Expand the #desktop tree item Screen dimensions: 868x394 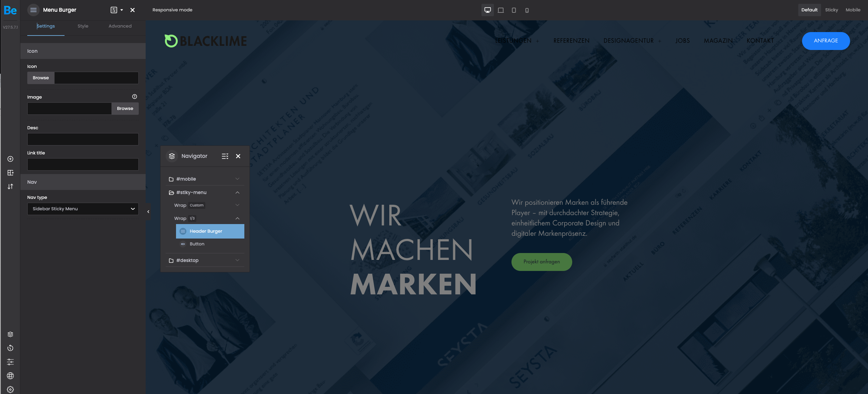tap(237, 260)
